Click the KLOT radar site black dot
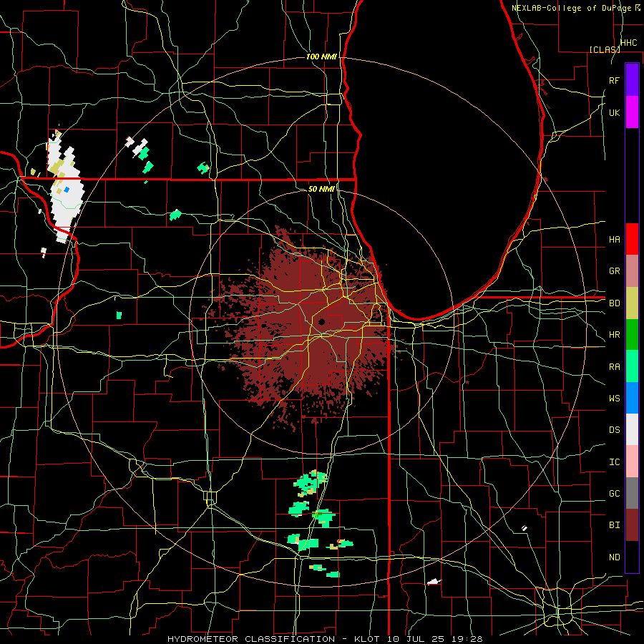Viewport: 644px width, 644px height. tap(321, 321)
